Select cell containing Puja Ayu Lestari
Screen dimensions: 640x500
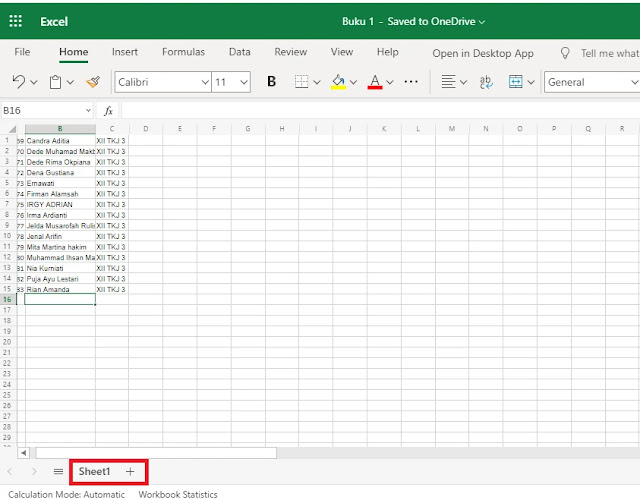(x=60, y=279)
